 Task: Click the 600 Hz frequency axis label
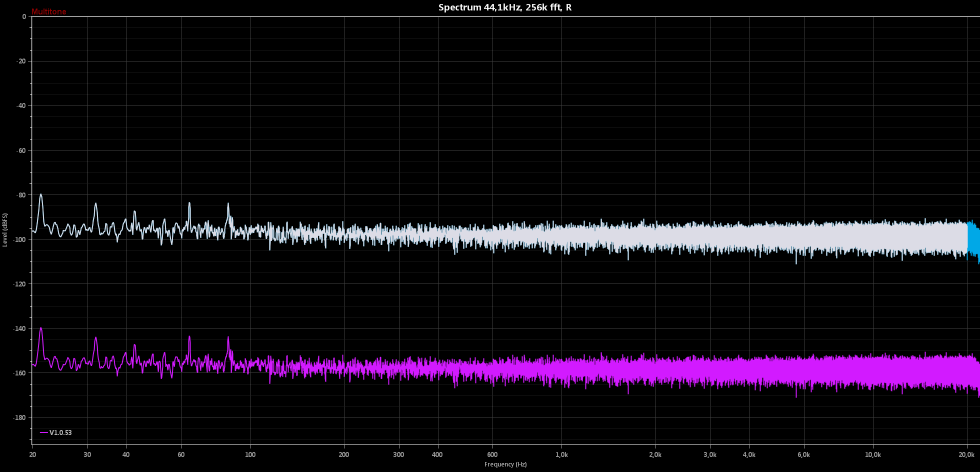click(x=492, y=454)
